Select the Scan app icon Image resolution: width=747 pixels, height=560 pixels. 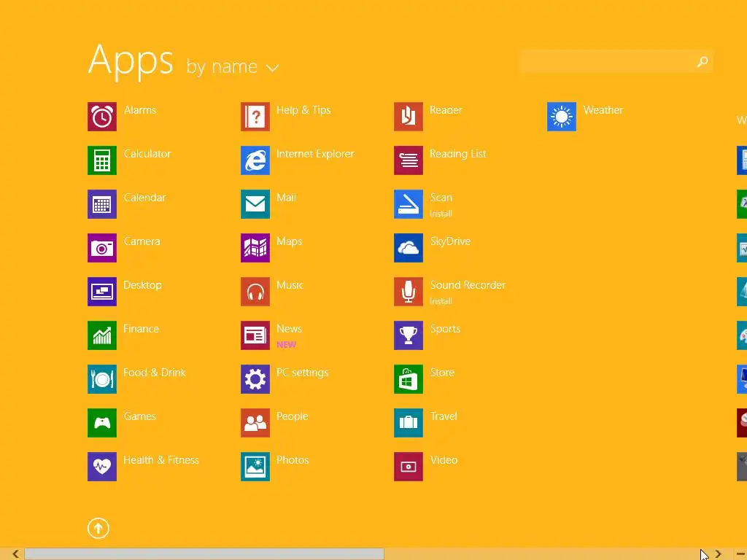coord(409,204)
